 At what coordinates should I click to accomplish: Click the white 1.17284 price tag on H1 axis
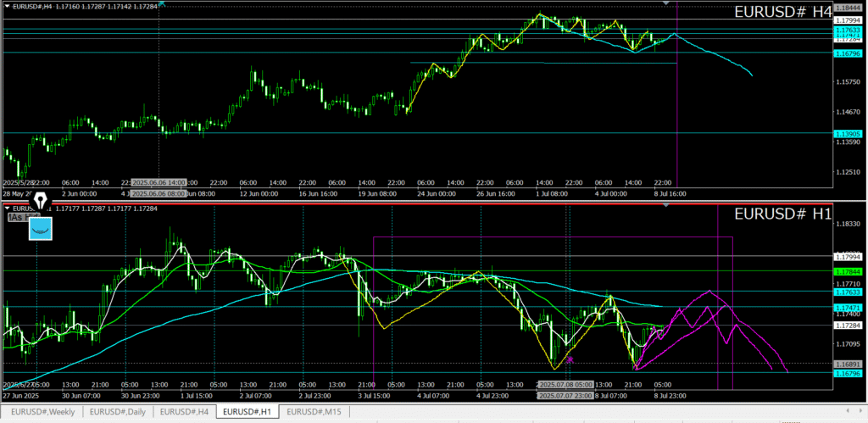coord(848,325)
